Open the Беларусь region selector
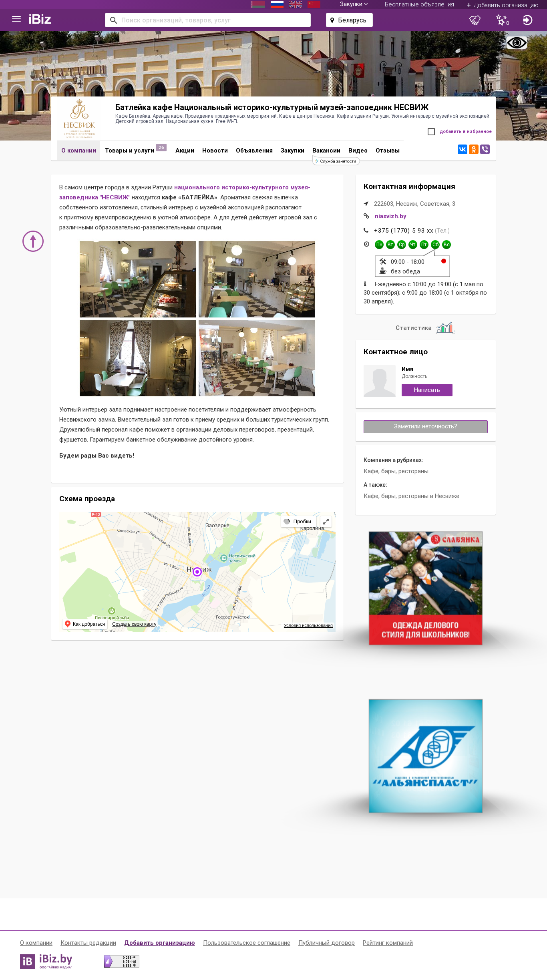 coord(349,20)
